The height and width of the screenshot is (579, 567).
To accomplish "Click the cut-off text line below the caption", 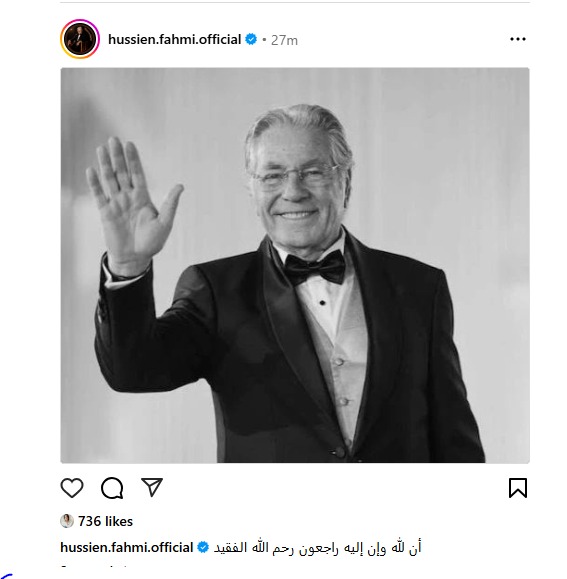I will coord(94,565).
